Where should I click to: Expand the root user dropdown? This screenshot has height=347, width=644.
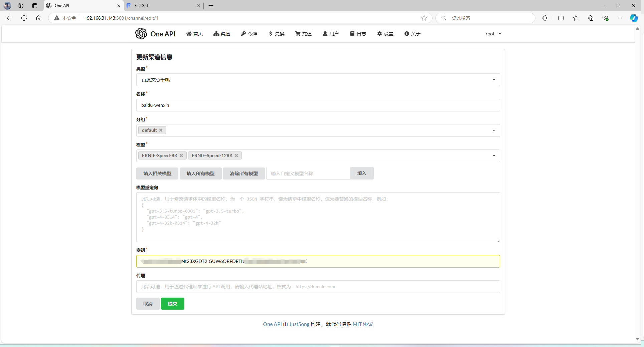point(493,34)
